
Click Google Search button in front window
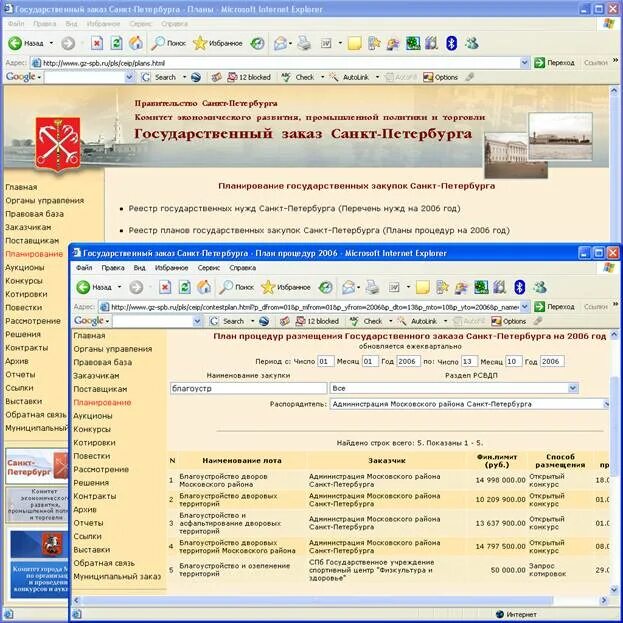228,321
